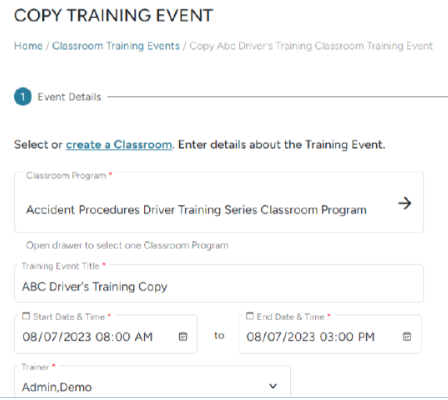The height and width of the screenshot is (400, 448).
Task: Click calendar icon beside Start Date label
Action: (x=26, y=316)
